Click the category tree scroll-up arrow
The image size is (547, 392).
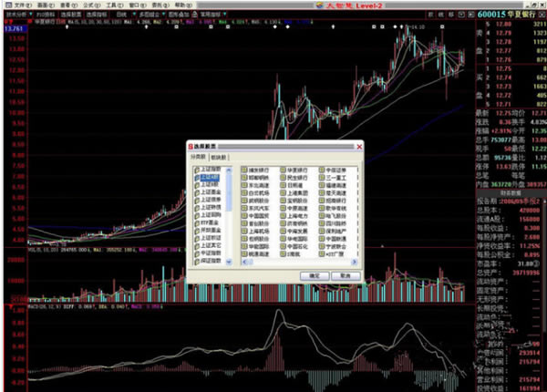tap(229, 170)
